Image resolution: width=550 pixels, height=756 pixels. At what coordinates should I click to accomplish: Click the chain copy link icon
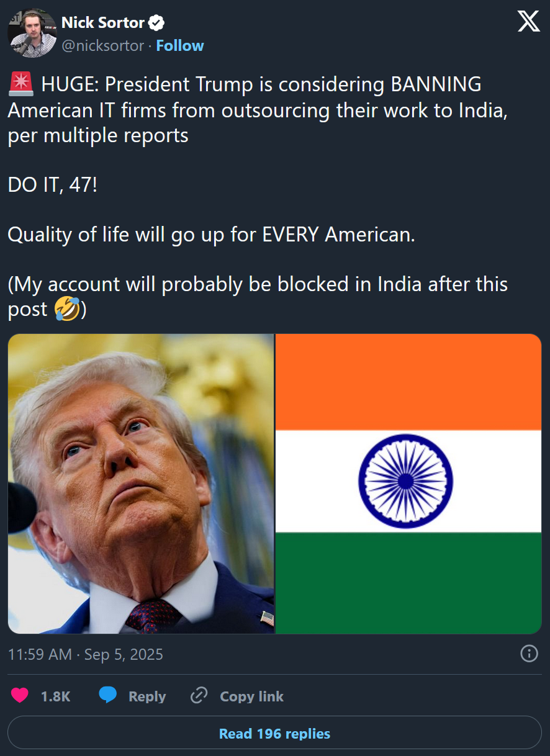pyautogui.click(x=199, y=696)
